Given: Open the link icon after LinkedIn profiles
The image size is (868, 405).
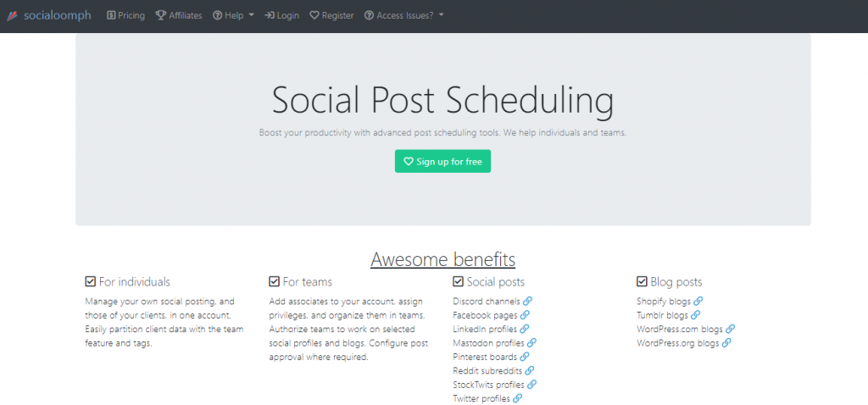Looking at the screenshot, I should 524,329.
